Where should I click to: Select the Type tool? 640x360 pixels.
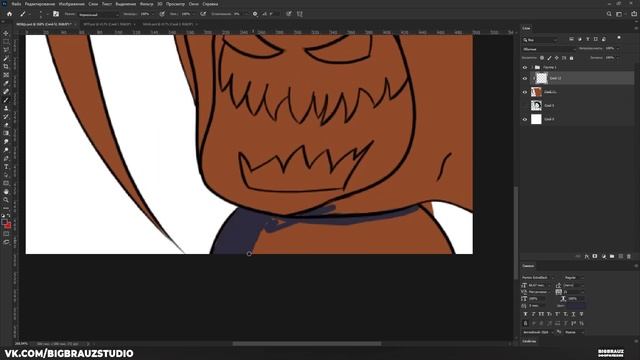click(6, 167)
